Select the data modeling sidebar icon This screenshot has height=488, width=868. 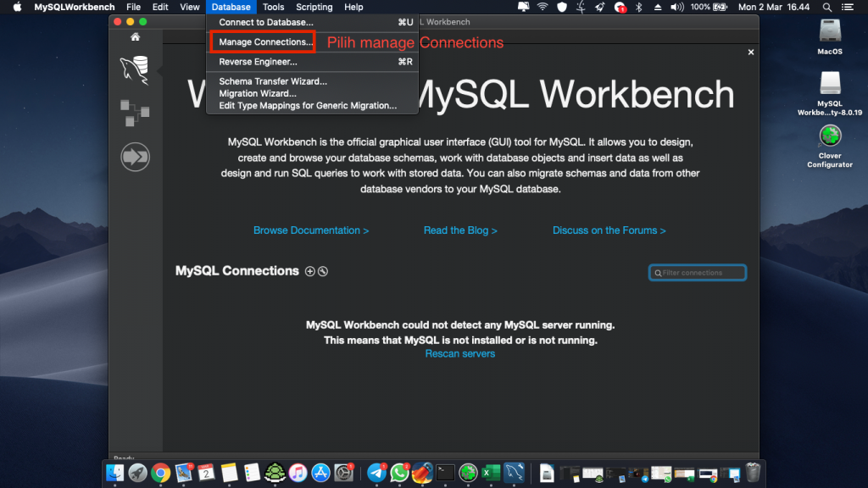(x=135, y=113)
